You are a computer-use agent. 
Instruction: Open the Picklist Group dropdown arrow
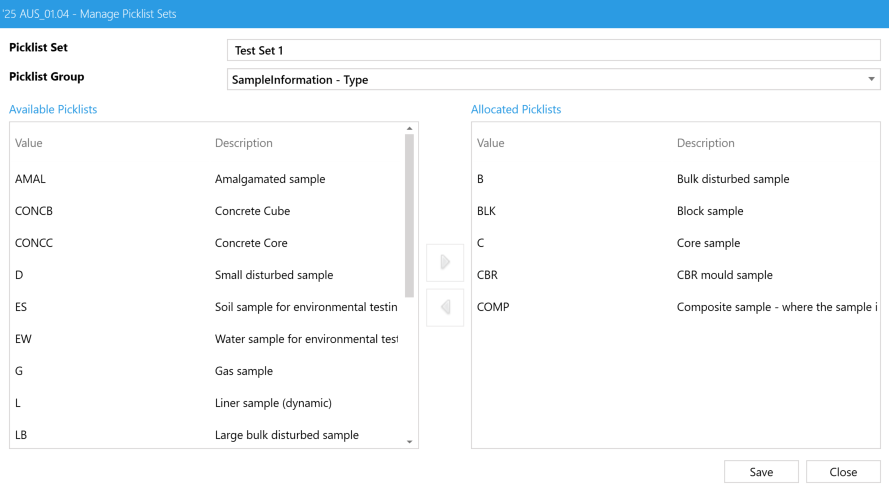point(871,80)
